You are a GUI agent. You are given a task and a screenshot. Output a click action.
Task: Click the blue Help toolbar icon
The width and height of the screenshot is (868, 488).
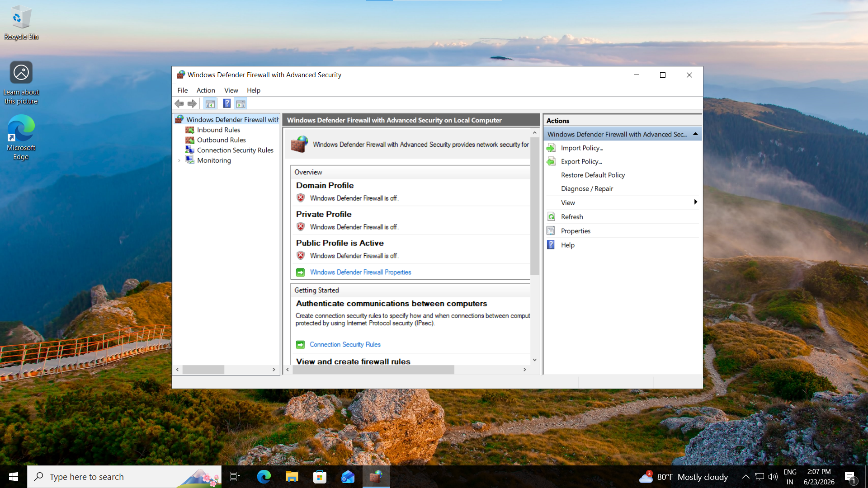(x=226, y=103)
